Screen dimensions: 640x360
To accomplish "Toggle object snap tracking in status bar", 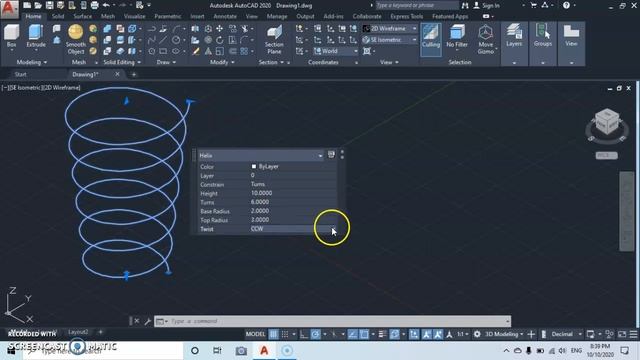I will click(353, 334).
